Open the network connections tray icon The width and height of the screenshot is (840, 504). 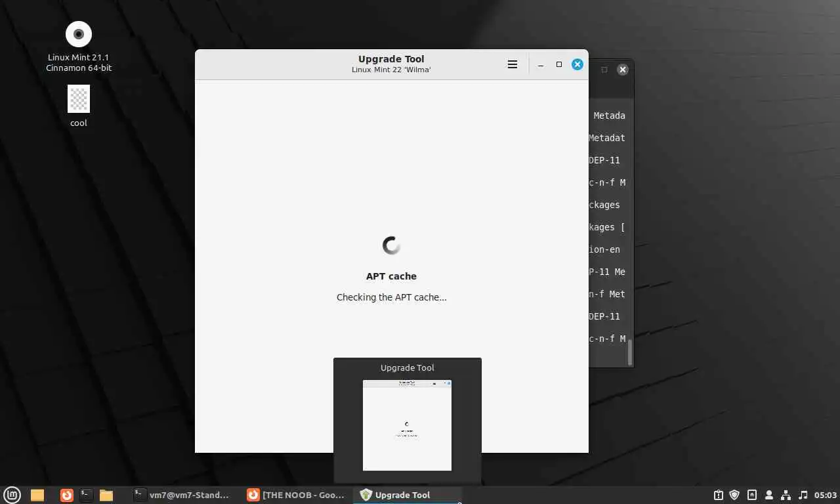pos(786,495)
